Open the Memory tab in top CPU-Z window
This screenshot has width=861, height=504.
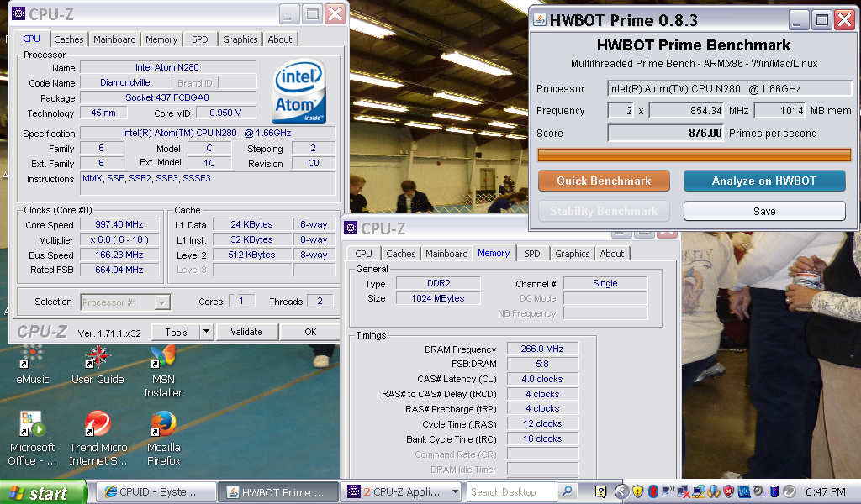tap(161, 39)
